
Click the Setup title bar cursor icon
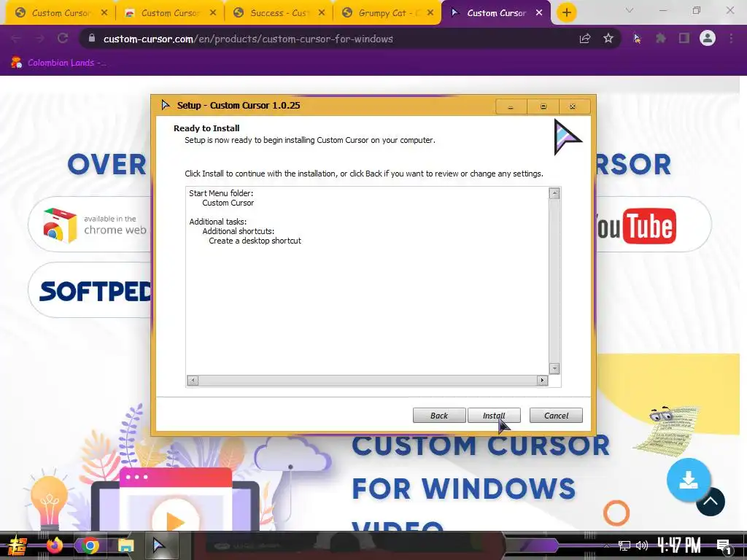pos(166,105)
